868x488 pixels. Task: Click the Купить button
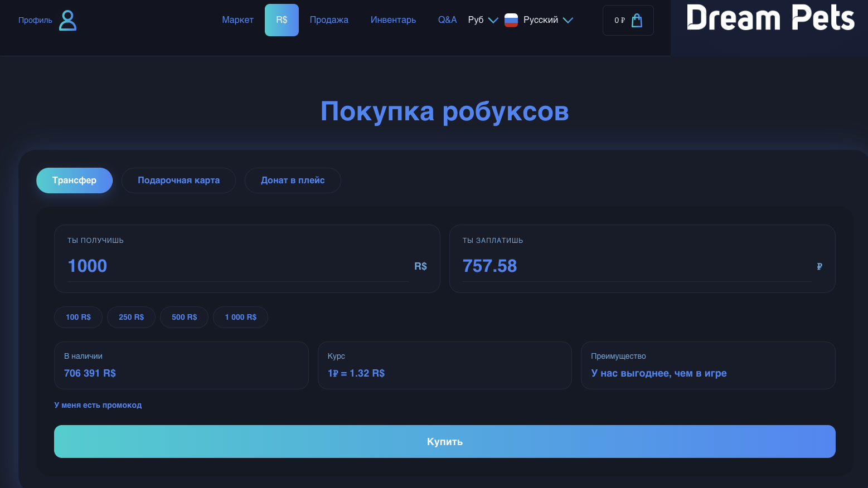(x=444, y=442)
